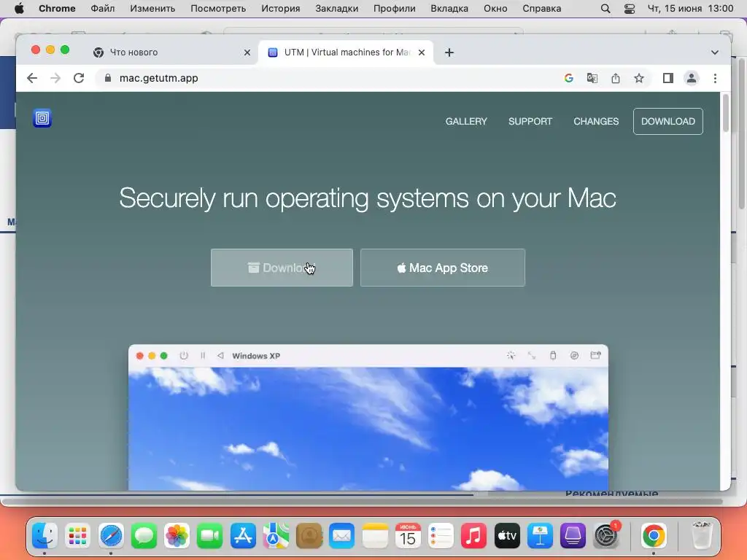Open the Trash in the Dock
Image resolution: width=747 pixels, height=560 pixels.
pyautogui.click(x=702, y=536)
